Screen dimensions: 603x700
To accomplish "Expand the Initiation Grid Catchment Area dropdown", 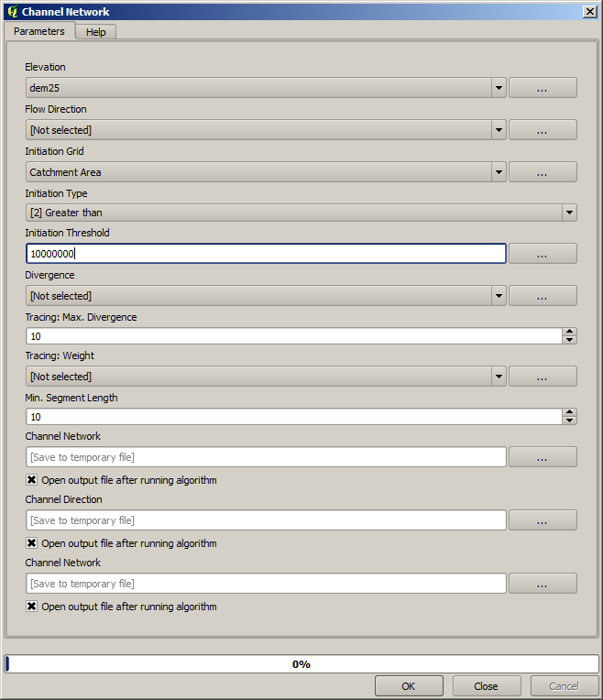I will coord(499,172).
